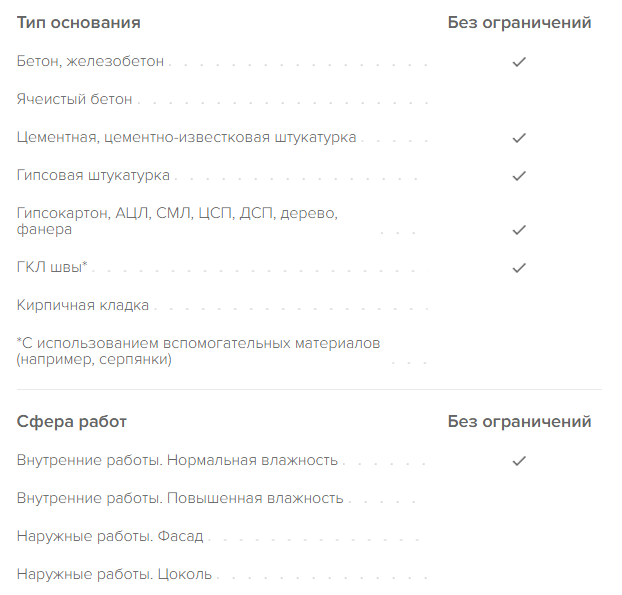Click the Наружные работы. Цоколь label
The height and width of the screenshot is (595, 622).
(x=114, y=575)
